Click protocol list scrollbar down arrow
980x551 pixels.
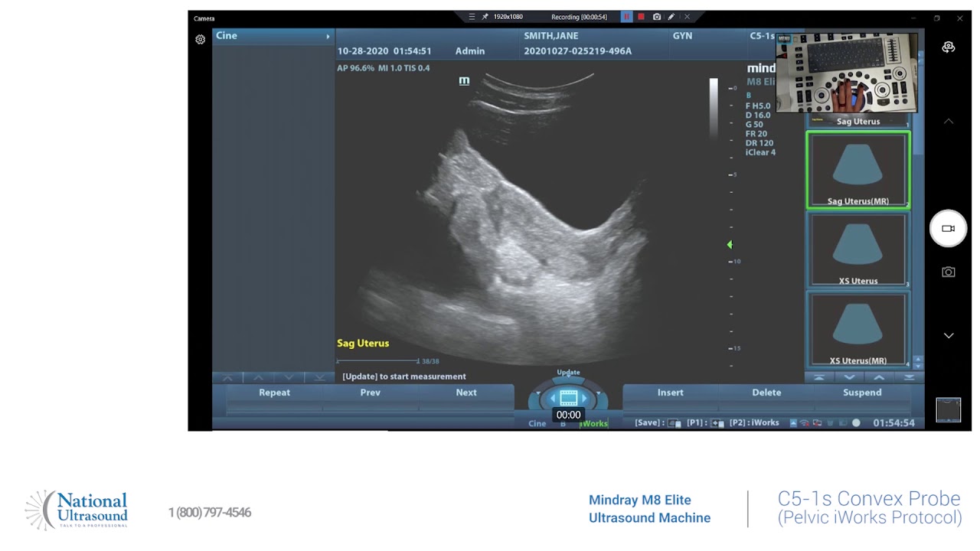(918, 365)
